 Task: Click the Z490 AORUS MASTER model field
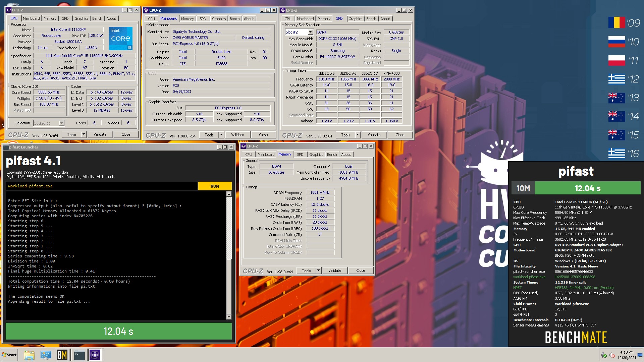coord(204,38)
